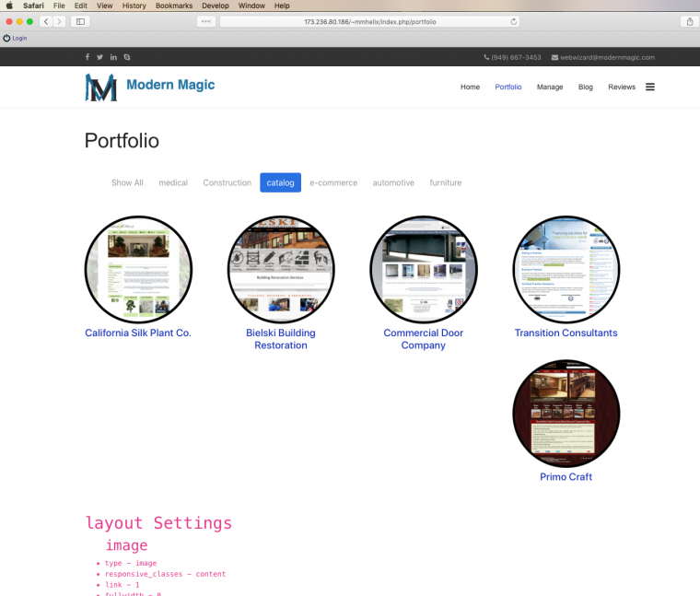
Task: Click the Safari forward arrow
Action: [x=59, y=21]
